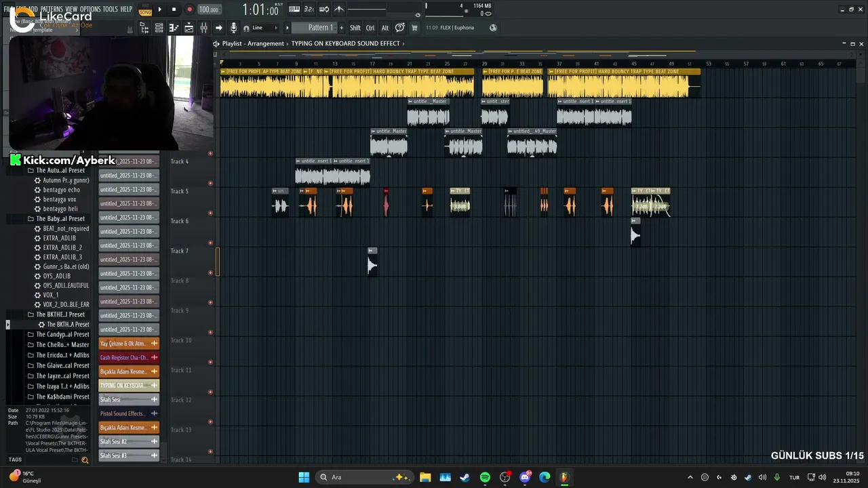
Task: Select Silah Sesi #2 item in picker
Action: pyautogui.click(x=129, y=442)
